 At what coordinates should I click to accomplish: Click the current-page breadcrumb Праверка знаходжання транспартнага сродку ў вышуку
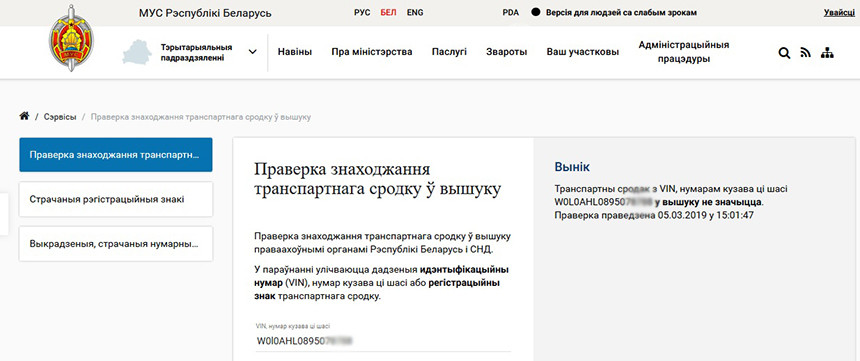pos(201,117)
